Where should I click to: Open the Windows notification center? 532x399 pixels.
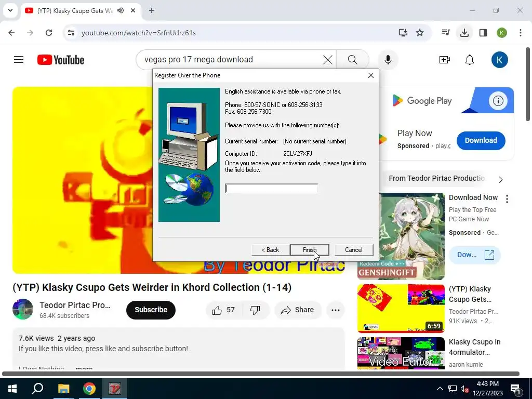tap(515, 389)
